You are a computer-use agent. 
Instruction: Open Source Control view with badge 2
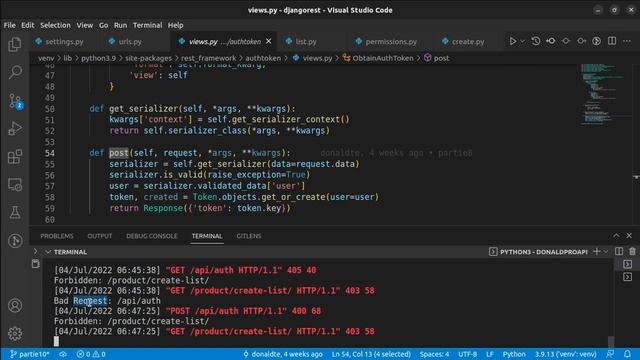click(16, 101)
